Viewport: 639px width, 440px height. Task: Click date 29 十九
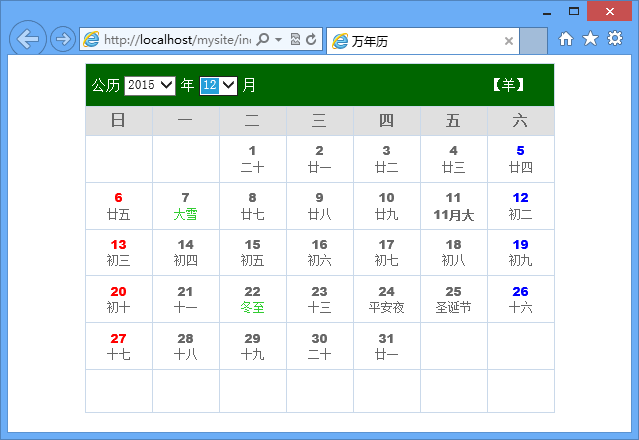pyautogui.click(x=253, y=346)
